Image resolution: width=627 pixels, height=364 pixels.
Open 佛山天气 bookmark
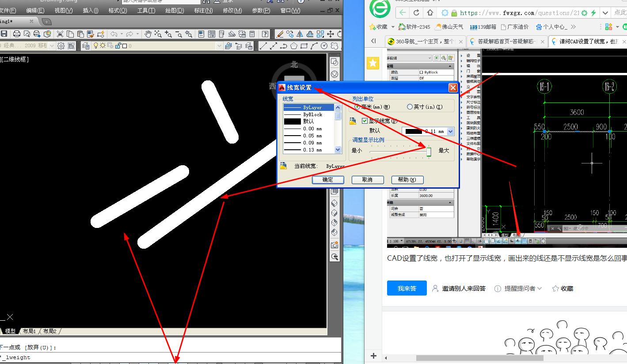(449, 27)
